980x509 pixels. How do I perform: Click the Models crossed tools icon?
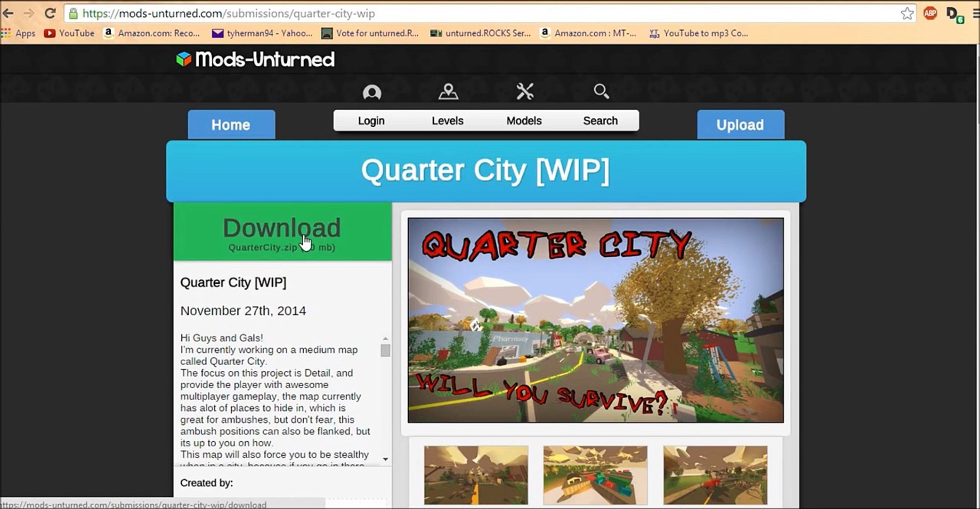point(525,91)
